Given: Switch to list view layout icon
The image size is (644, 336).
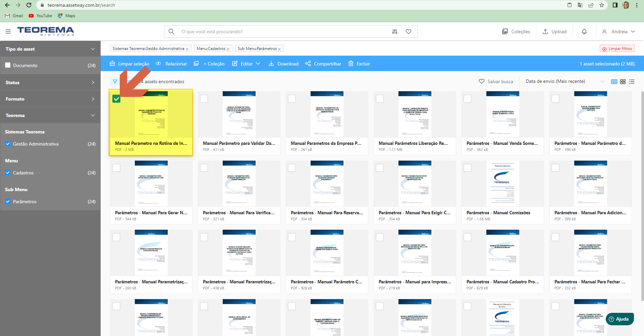Looking at the screenshot, I should (632, 81).
